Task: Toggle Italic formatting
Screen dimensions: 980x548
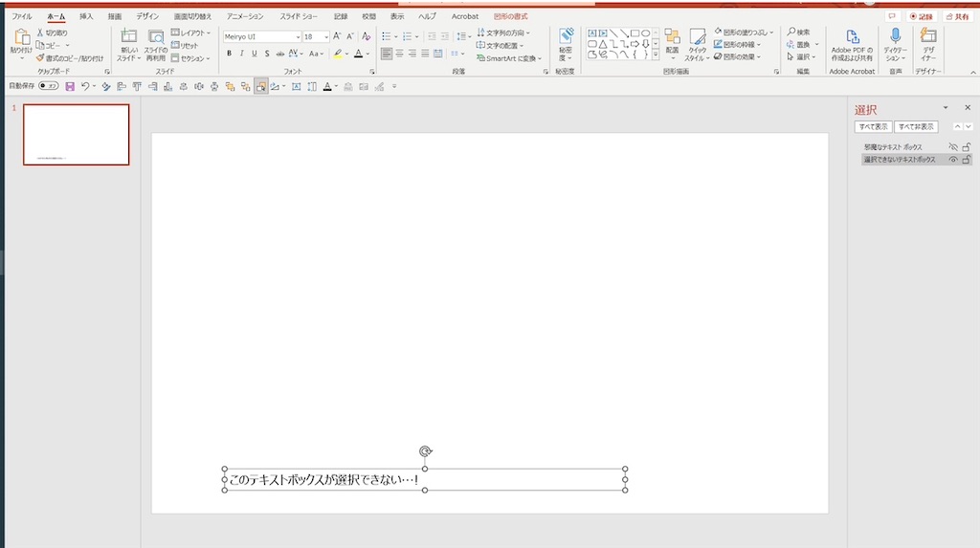Action: pos(242,54)
